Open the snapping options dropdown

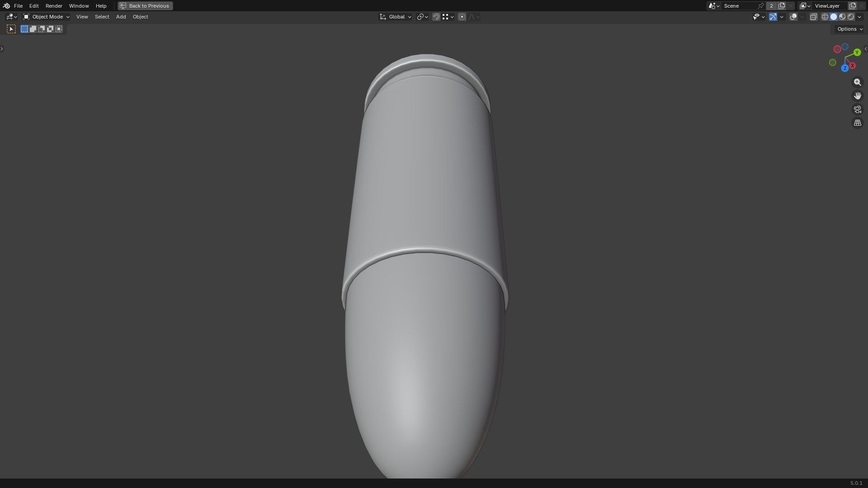point(448,17)
